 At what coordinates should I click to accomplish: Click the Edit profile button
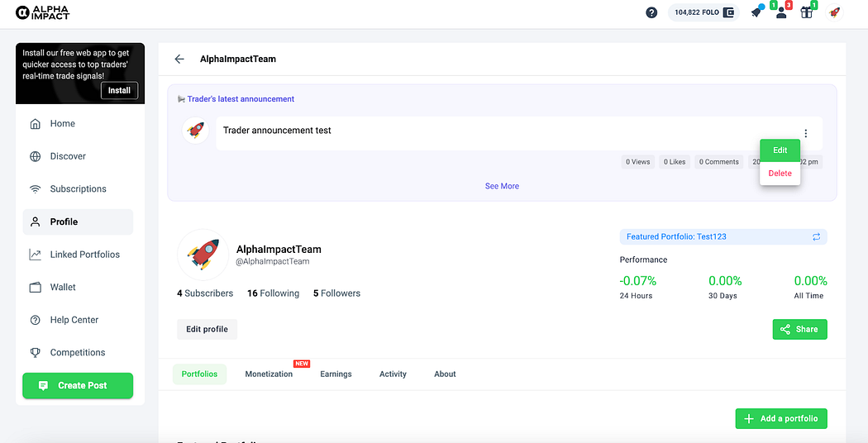[207, 329]
